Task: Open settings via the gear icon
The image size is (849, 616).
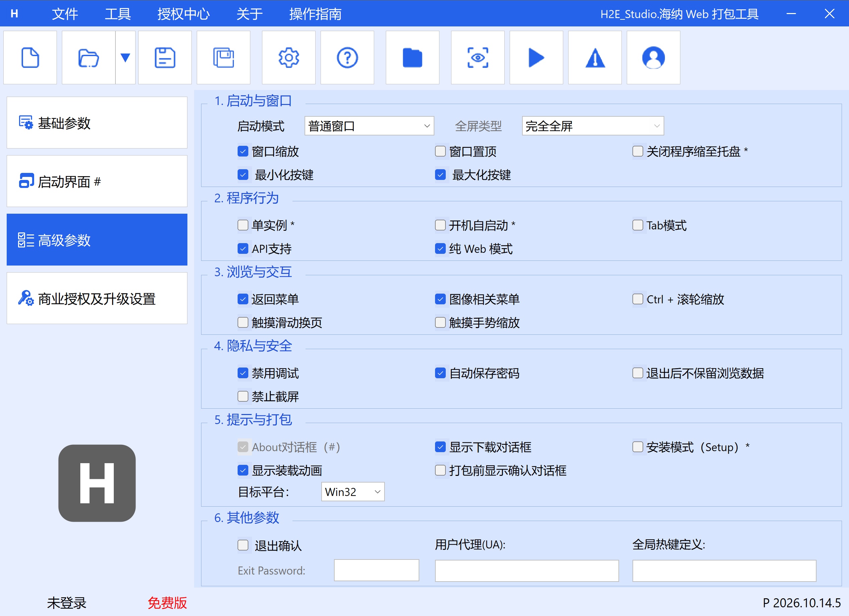Action: click(288, 58)
